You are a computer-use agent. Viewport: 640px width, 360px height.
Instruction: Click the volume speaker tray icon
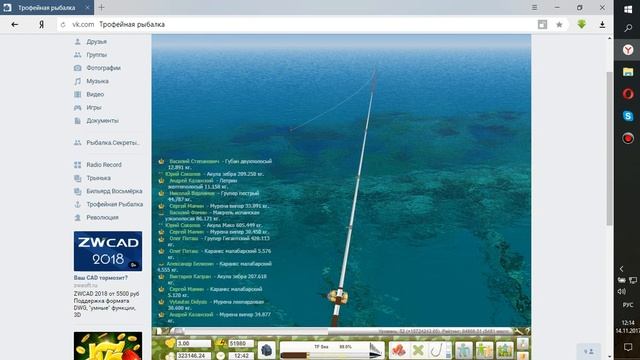pyautogui.click(x=622, y=291)
